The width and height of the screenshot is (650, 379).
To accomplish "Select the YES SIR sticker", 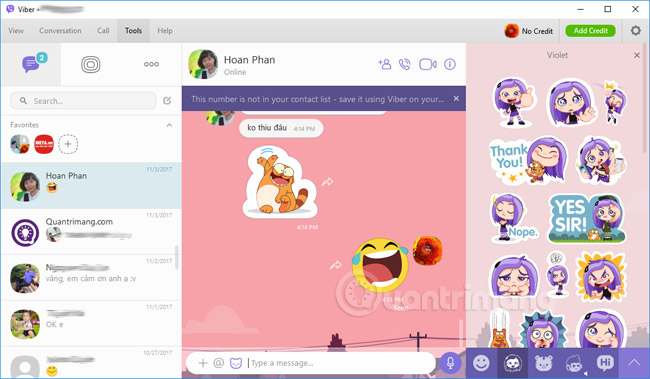I will pos(586,218).
